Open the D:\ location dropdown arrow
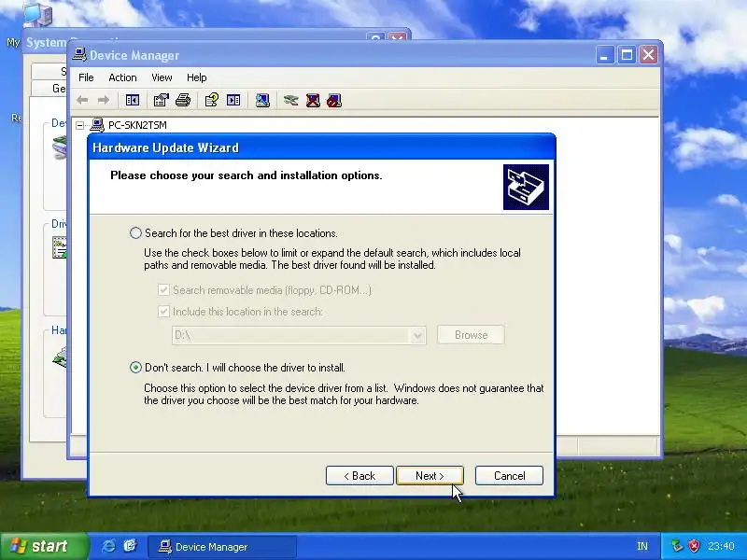747x560 pixels. coord(417,335)
